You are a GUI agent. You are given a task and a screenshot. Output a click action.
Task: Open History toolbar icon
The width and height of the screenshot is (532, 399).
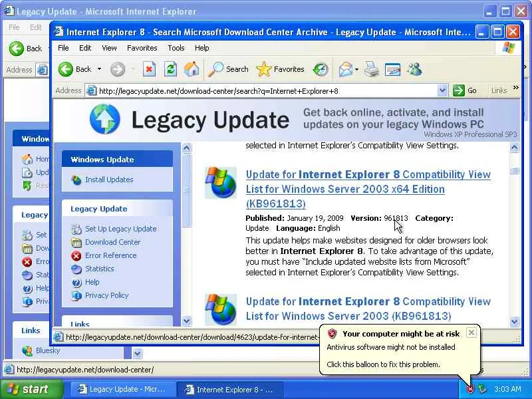tap(321, 69)
